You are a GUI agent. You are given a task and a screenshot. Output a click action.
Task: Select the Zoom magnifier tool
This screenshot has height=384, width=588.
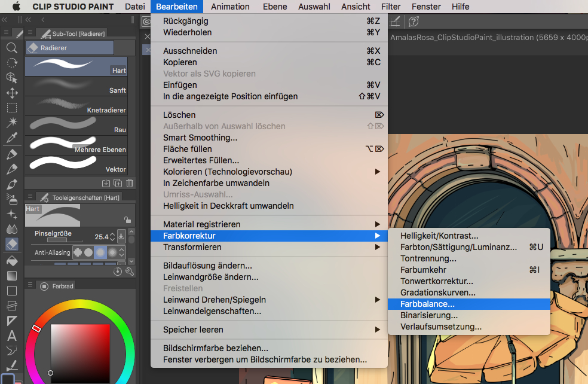tap(11, 48)
